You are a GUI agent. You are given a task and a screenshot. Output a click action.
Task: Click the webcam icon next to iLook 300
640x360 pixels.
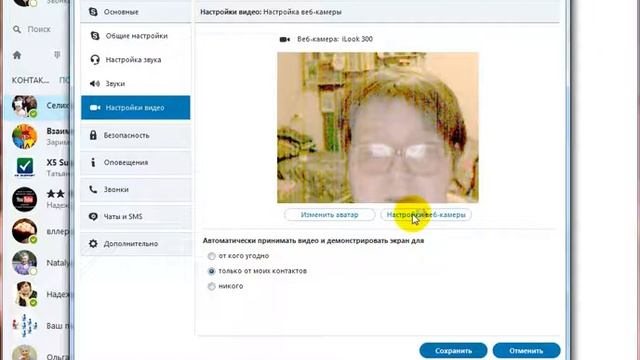[x=285, y=39]
